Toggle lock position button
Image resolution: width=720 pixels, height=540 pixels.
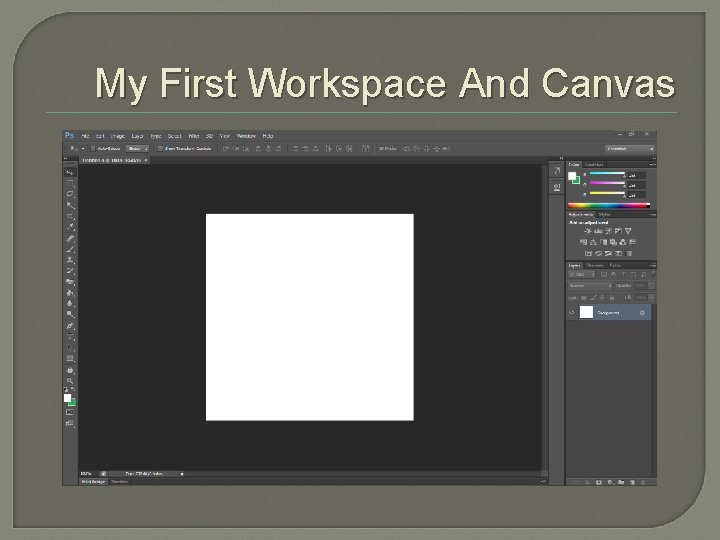pos(602,298)
